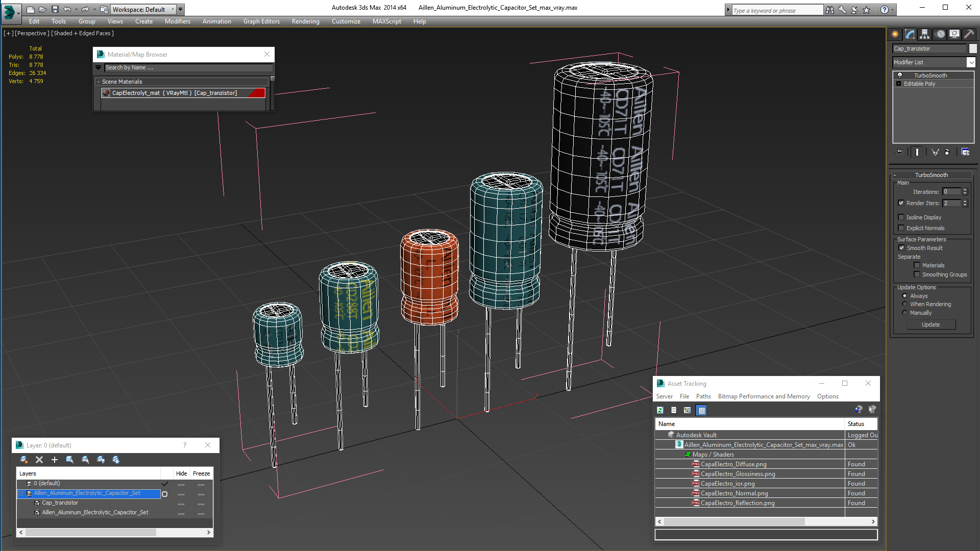Open the Motion command panel tab

click(x=940, y=34)
